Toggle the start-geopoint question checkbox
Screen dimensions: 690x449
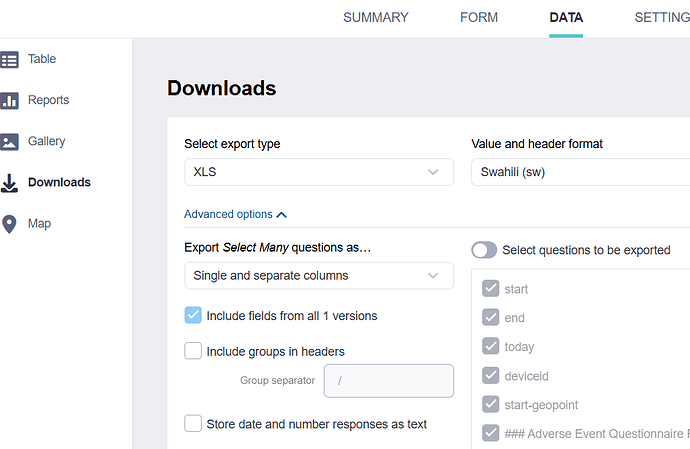click(490, 404)
